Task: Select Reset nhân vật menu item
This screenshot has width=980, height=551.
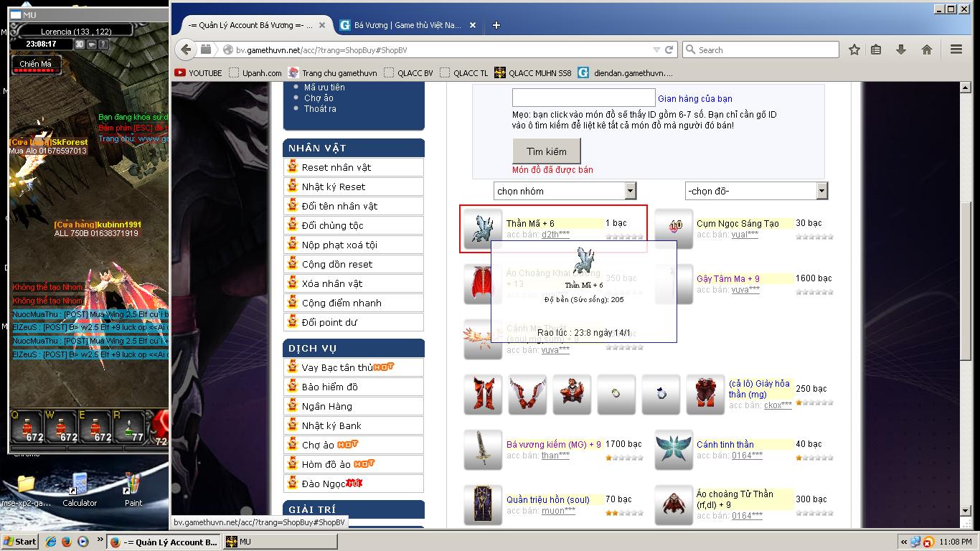Action: 354,167
